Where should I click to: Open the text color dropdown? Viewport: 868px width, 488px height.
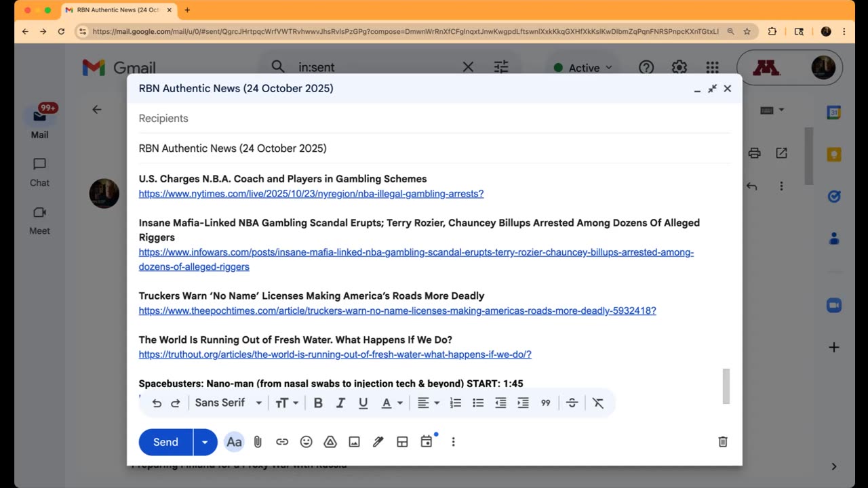click(391, 403)
